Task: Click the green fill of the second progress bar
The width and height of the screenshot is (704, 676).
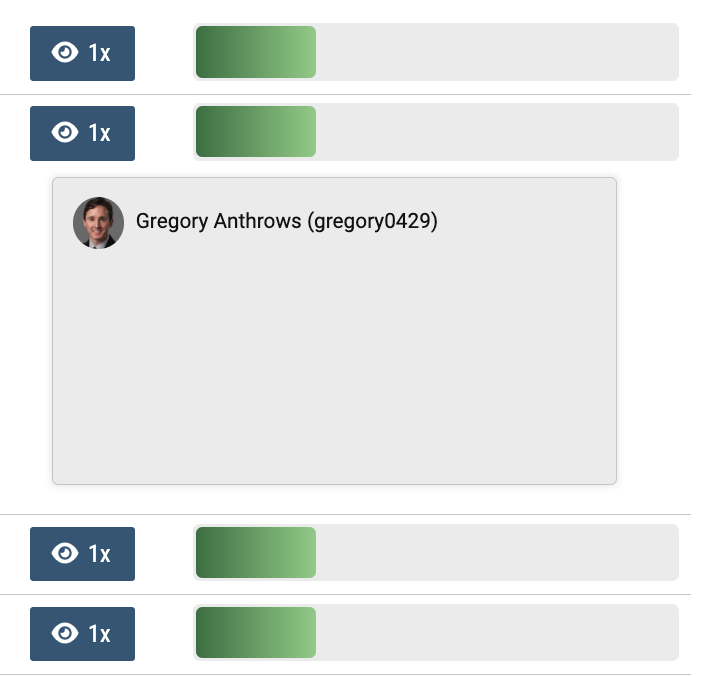Action: 256,132
